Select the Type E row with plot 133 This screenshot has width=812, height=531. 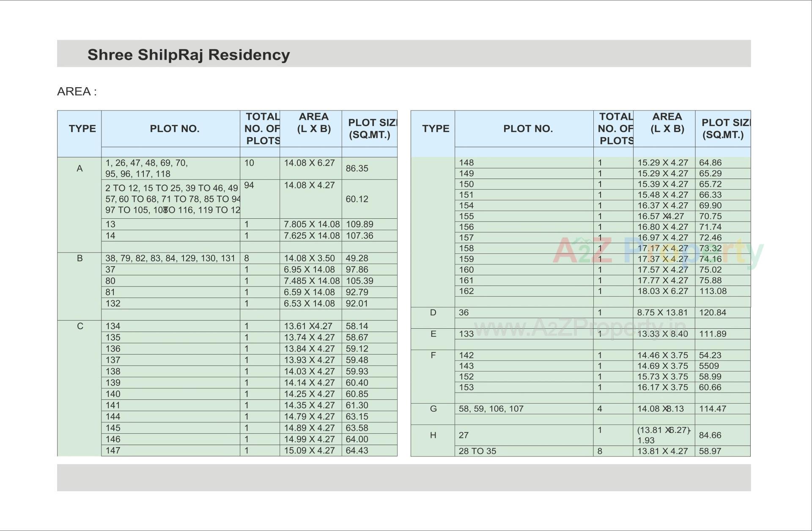coord(433,334)
